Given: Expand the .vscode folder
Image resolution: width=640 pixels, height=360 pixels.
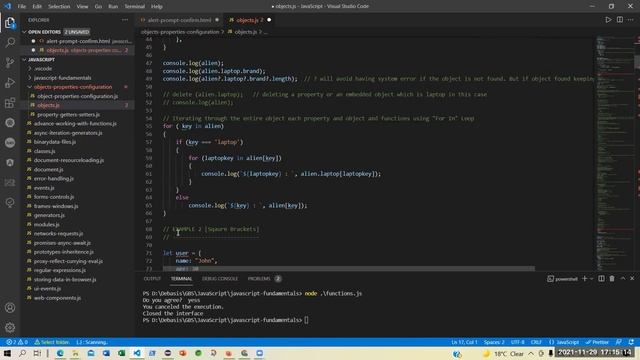Looking at the screenshot, I should (43, 69).
